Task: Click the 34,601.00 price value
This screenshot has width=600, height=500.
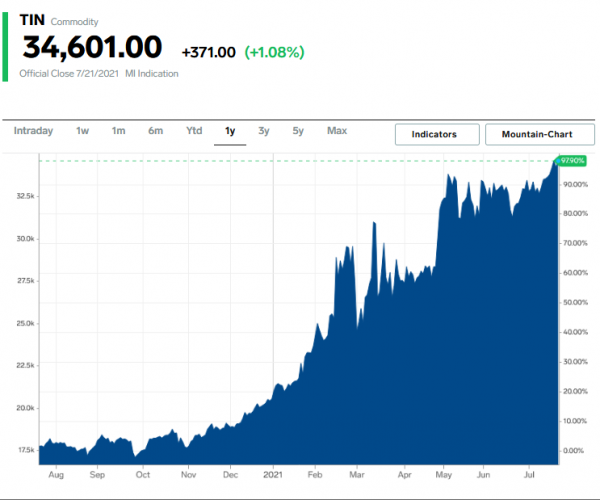Action: pyautogui.click(x=92, y=48)
